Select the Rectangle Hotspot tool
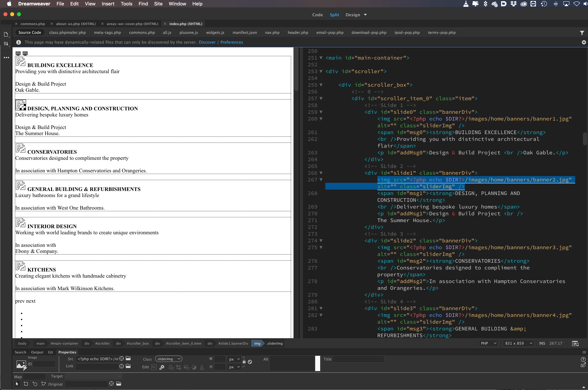 coord(26,384)
